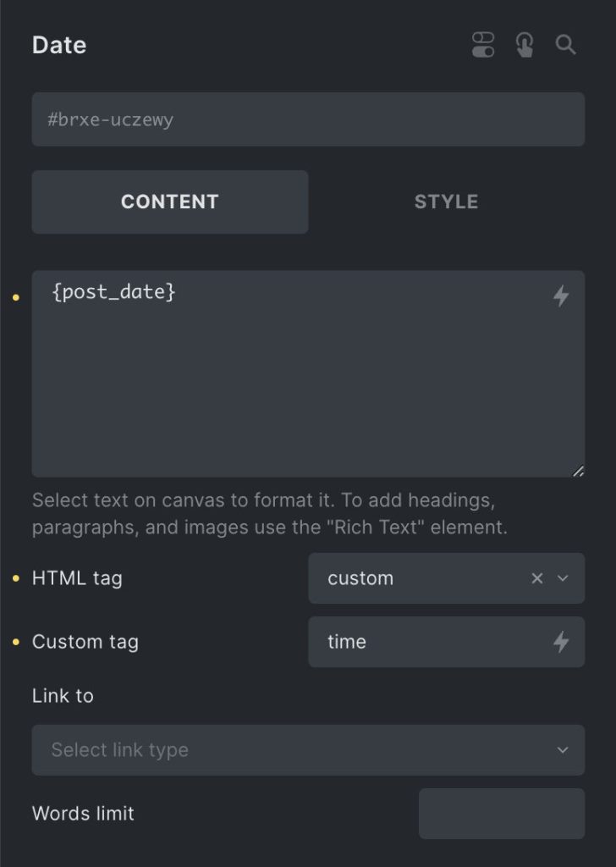Expand the HTML tag chevron arrow
616x867 pixels.
click(564, 578)
